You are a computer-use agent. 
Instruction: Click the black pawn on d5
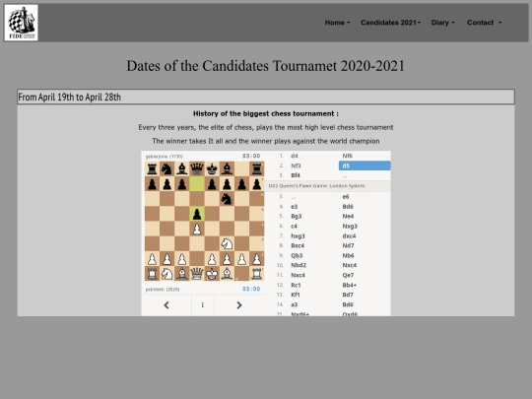pos(197,214)
